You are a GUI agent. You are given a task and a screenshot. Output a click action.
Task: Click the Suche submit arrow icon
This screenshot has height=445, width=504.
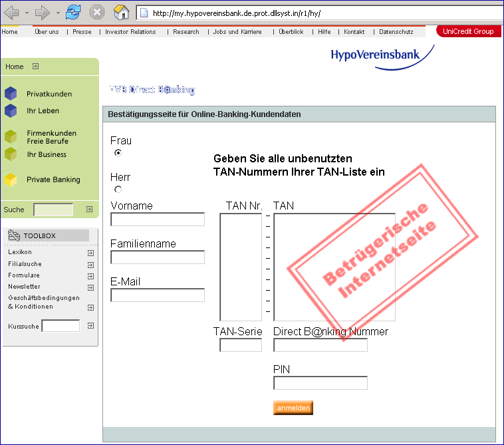(89, 210)
